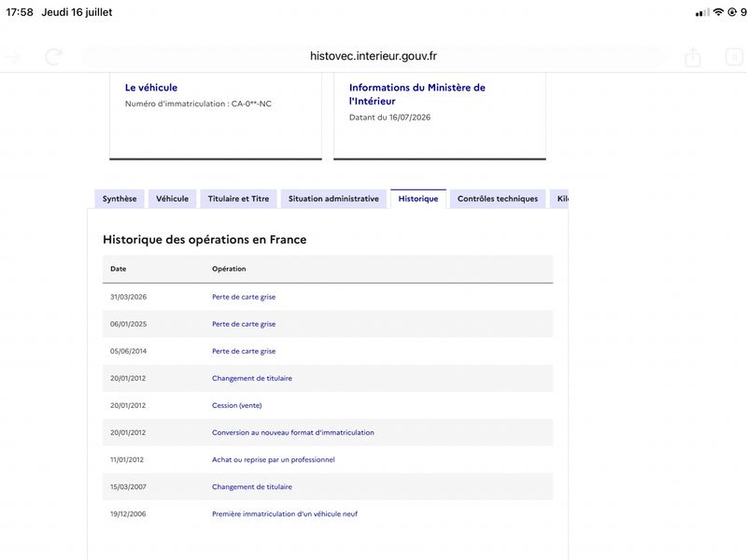Tap the Safari share icon
Screen dimensions: 747x560
(x=693, y=57)
